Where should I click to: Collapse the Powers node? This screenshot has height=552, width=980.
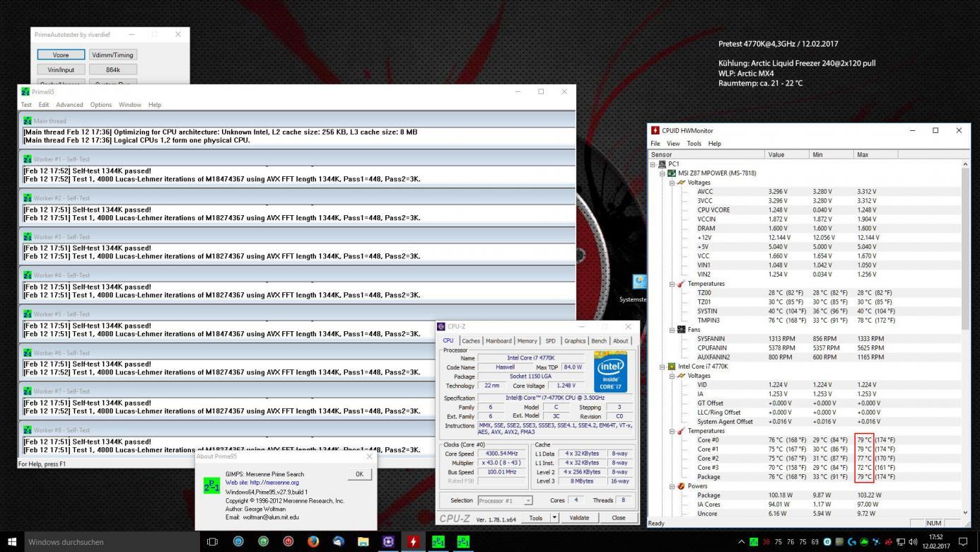point(672,486)
